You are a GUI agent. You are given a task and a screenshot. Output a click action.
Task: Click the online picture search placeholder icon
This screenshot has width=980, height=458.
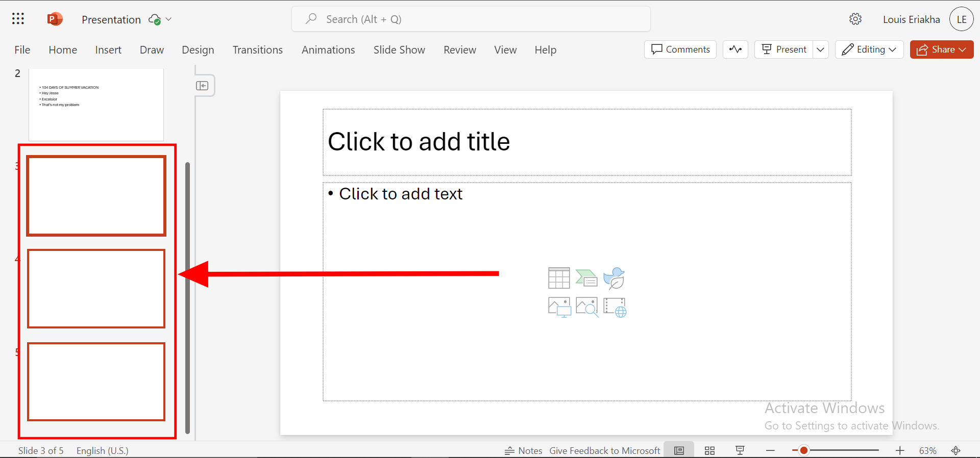click(x=586, y=307)
